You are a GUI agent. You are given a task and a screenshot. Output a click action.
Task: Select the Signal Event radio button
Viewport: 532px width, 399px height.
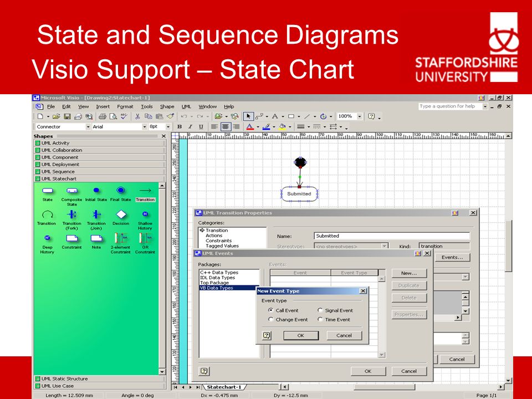[x=320, y=310]
